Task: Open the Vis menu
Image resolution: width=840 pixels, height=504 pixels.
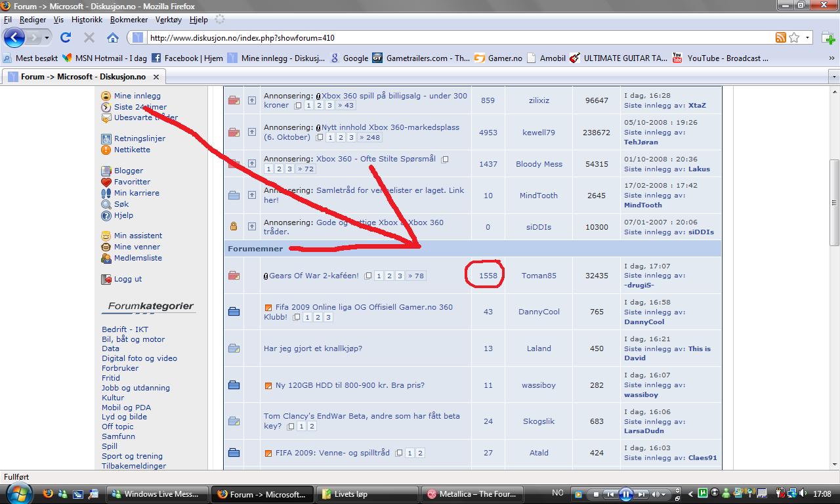Action: click(58, 20)
